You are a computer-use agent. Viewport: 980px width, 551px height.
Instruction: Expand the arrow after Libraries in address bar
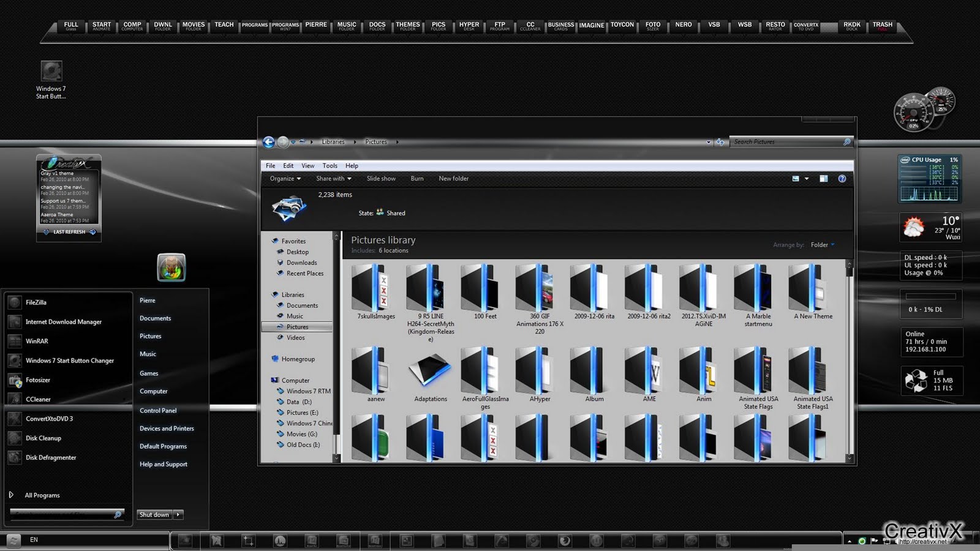355,142
